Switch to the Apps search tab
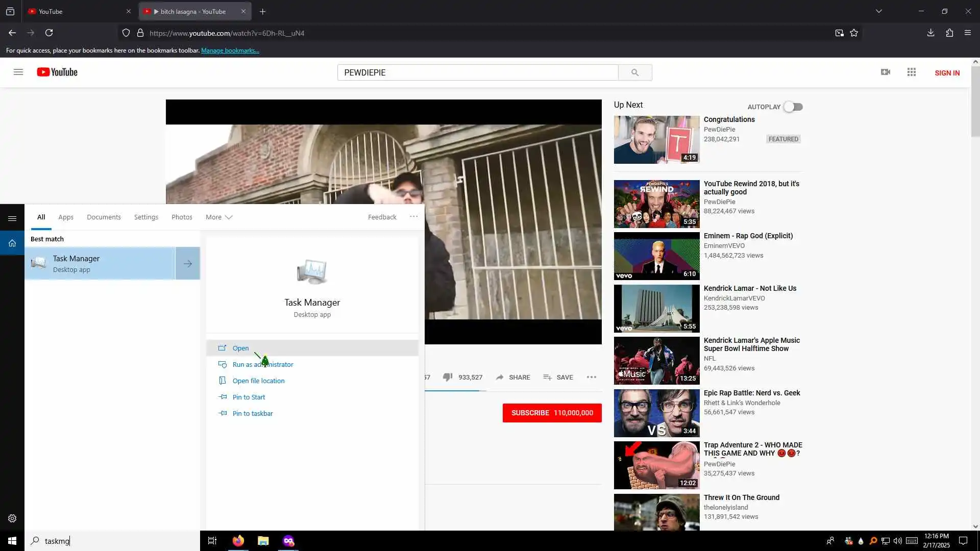The height and width of the screenshot is (551, 980). [x=66, y=217]
